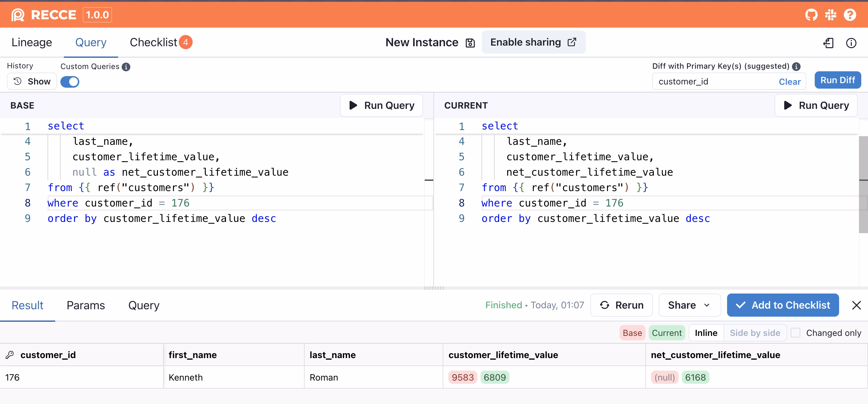Image resolution: width=868 pixels, height=404 pixels.
Task: Click the 9583 base value cell
Action: 463,377
